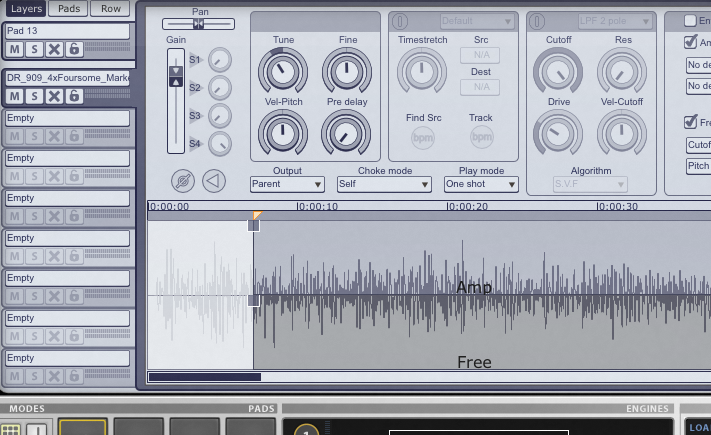The image size is (711, 435).
Task: Toggle the filter section power button
Action: click(x=538, y=21)
